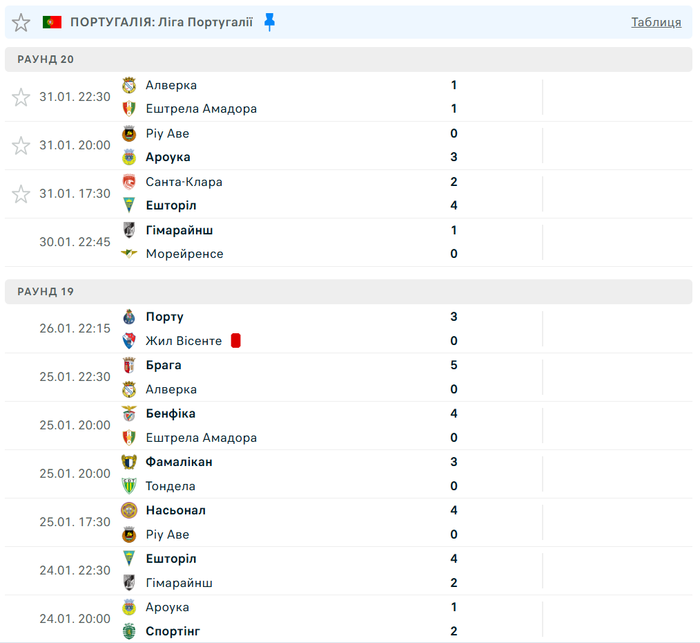Open match Ароука vs Спортінг on 24.01

tap(300, 619)
